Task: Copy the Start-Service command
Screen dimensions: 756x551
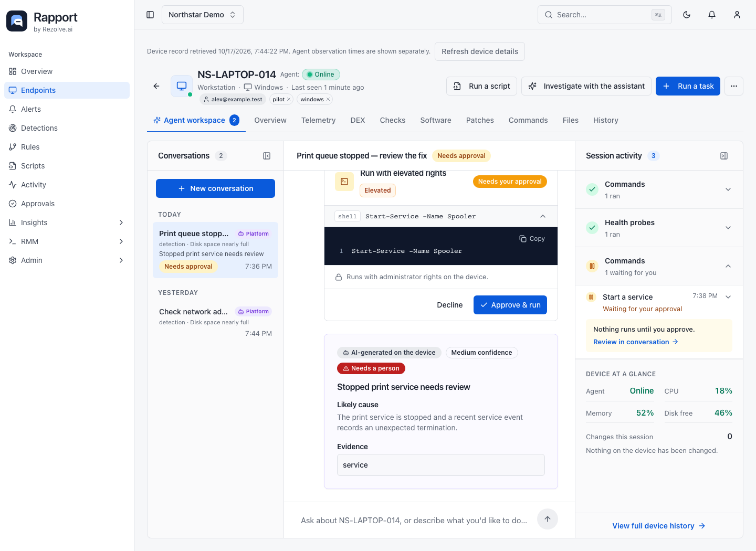Action: [532, 239]
